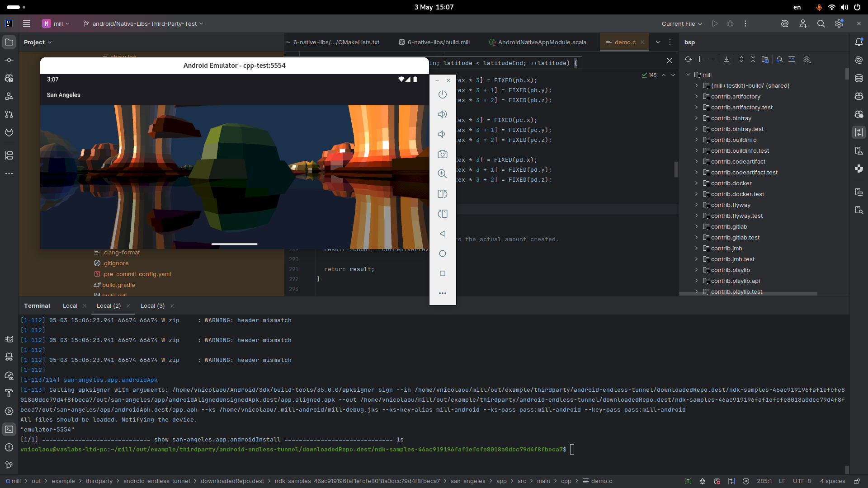Viewport: 868px width, 488px height.
Task: Click emulator volume down button
Action: [443, 134]
